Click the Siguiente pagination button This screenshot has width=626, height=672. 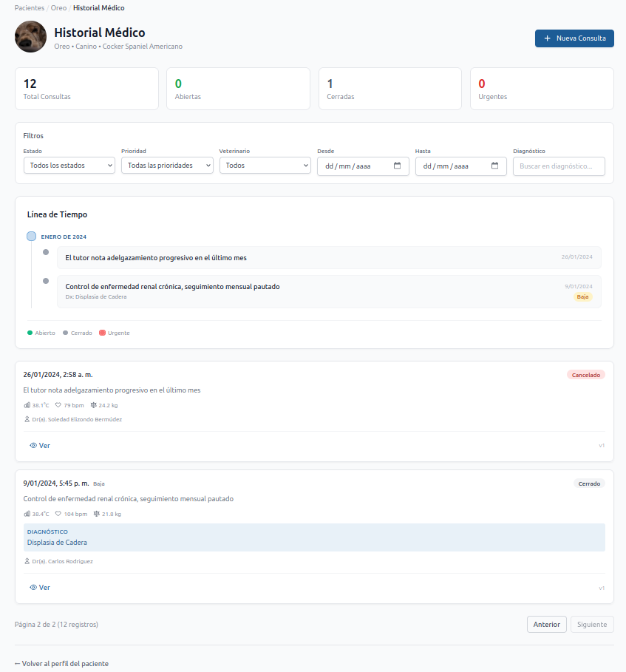coord(592,625)
